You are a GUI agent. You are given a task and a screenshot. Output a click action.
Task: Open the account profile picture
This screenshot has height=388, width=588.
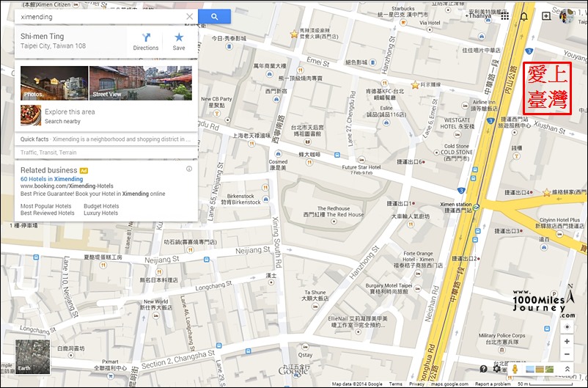click(567, 15)
